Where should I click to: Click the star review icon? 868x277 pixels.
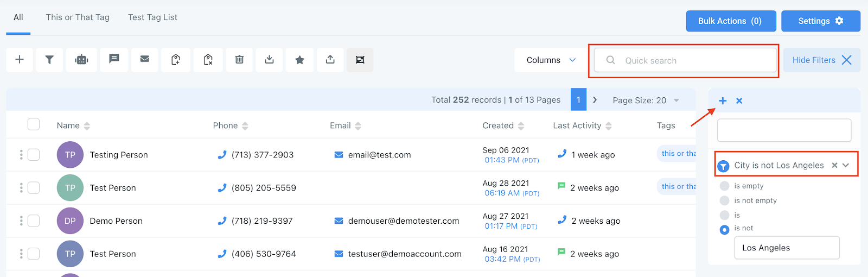[x=299, y=60]
